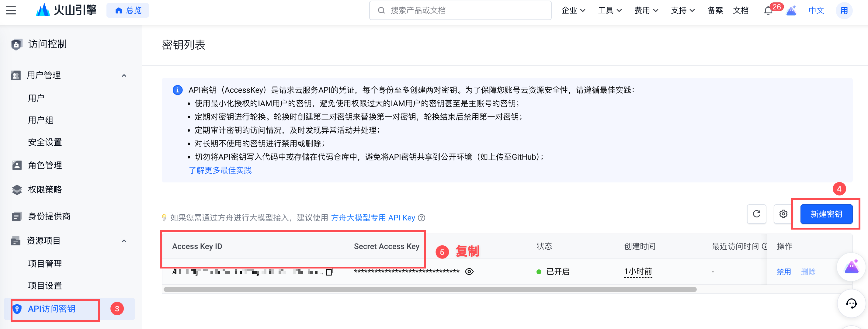Image resolution: width=868 pixels, height=329 pixels.
Task: Click the role management icon
Action: tap(17, 165)
